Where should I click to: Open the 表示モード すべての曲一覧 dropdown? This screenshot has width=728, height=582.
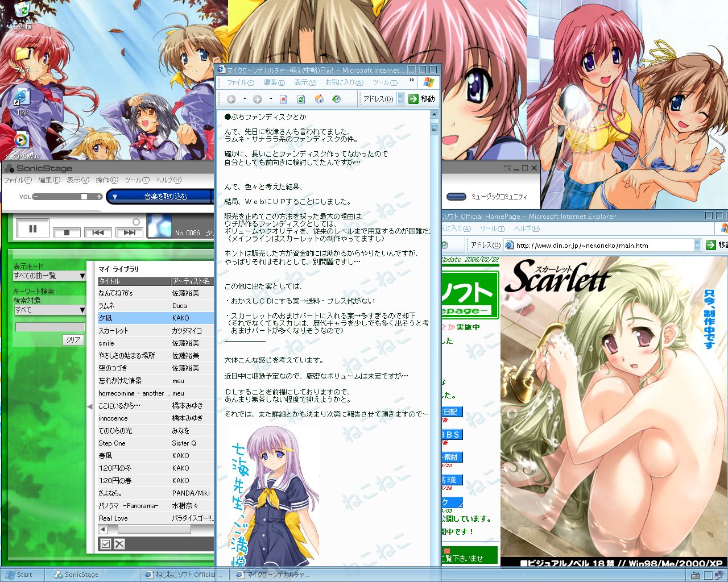pyautogui.click(x=49, y=276)
